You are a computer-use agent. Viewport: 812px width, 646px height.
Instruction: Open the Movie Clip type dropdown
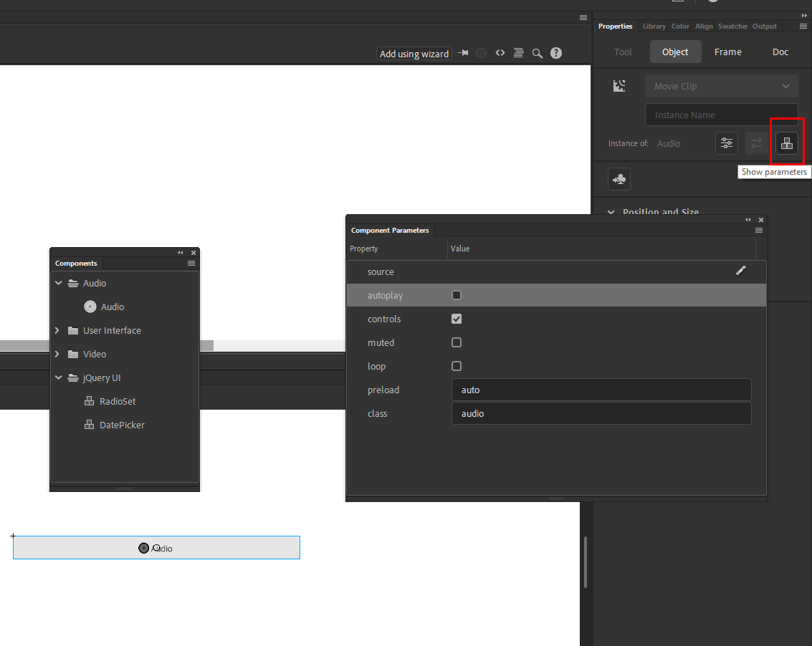(x=721, y=85)
